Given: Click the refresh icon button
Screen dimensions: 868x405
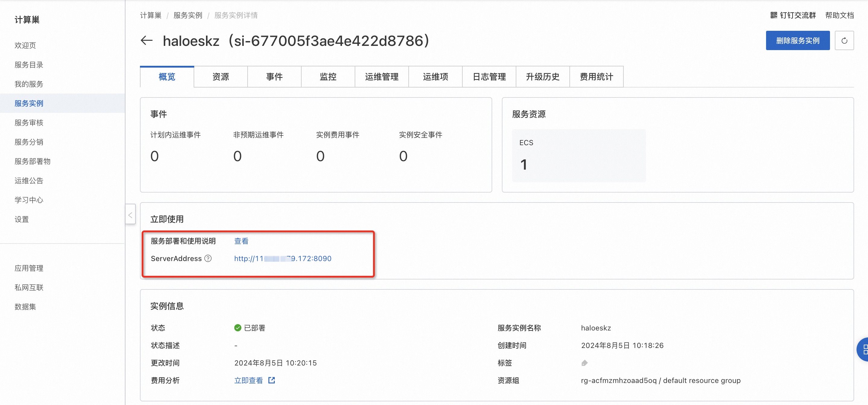Looking at the screenshot, I should point(844,41).
